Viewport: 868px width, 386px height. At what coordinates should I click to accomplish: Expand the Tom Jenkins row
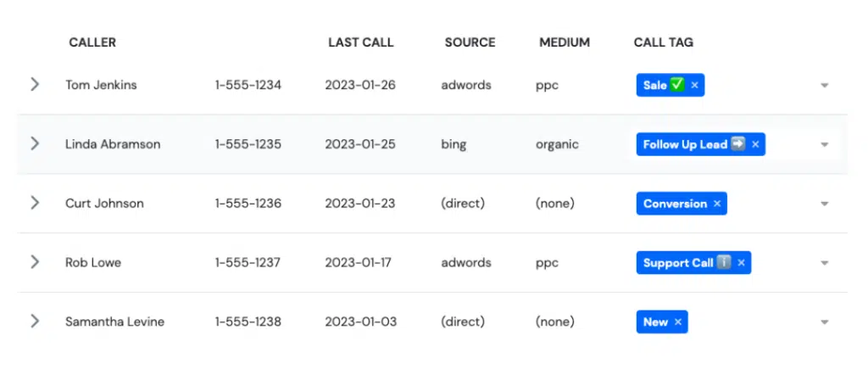tap(35, 84)
